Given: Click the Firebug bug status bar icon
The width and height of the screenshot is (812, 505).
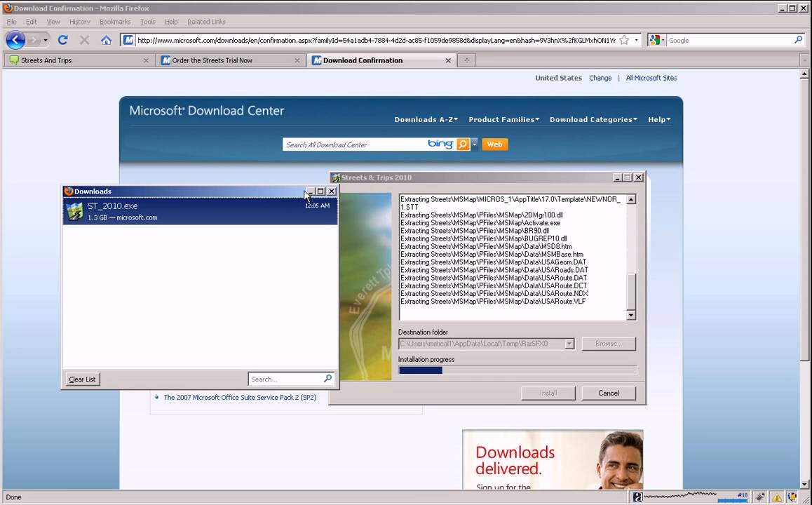Looking at the screenshot, I should pos(759,497).
